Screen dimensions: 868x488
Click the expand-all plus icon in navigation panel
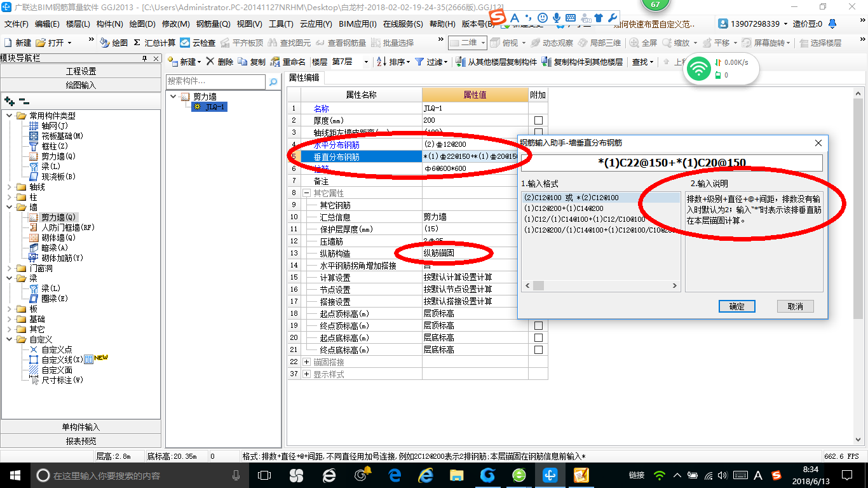click(9, 101)
